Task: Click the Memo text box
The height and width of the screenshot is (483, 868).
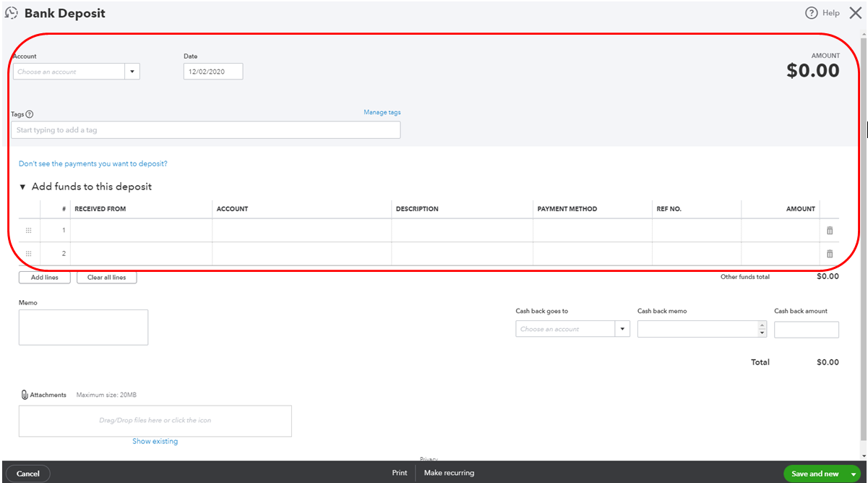Action: (x=83, y=328)
